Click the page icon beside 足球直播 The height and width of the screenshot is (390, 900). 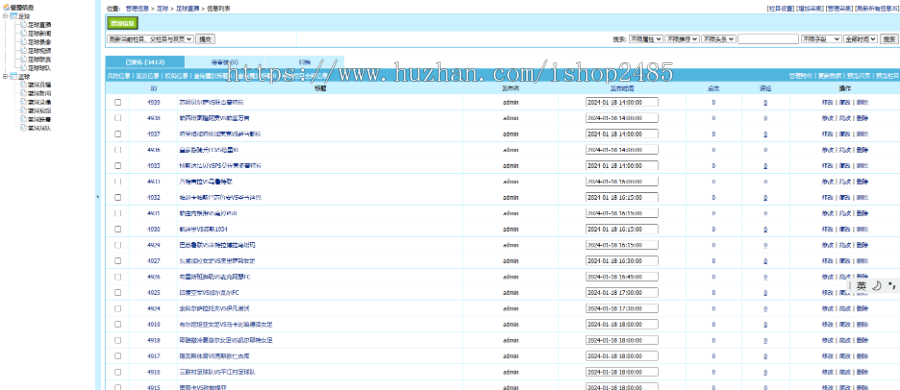coord(23,25)
